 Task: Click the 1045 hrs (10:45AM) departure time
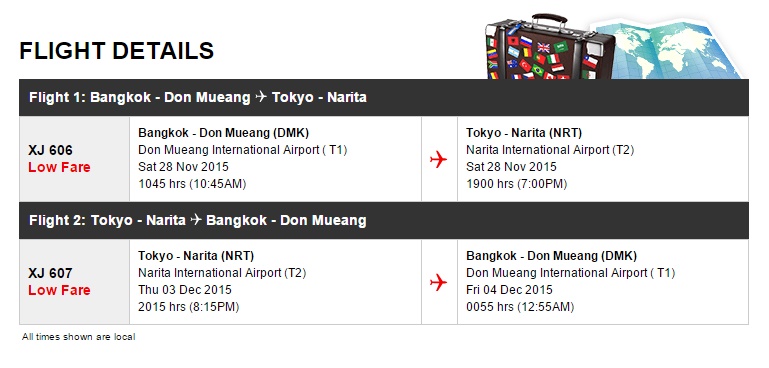tap(192, 184)
